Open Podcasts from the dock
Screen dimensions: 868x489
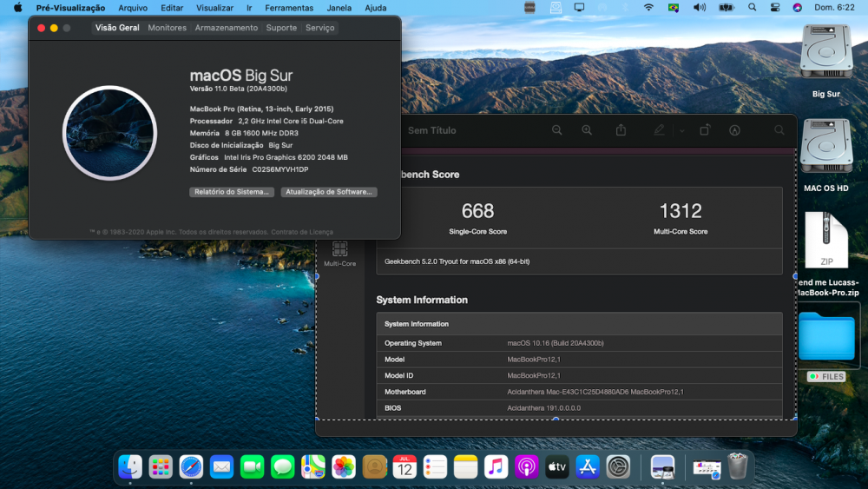point(527,466)
